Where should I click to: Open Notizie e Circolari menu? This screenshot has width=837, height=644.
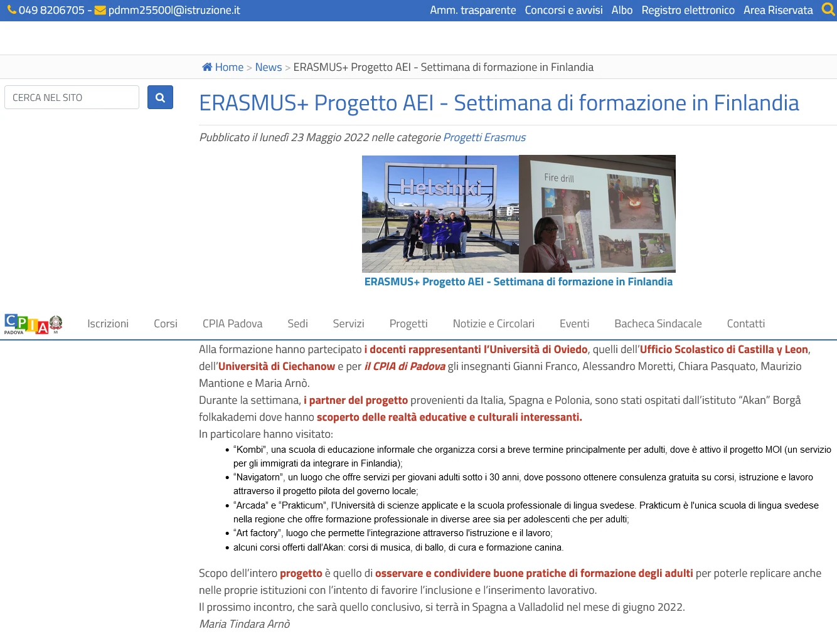click(494, 324)
